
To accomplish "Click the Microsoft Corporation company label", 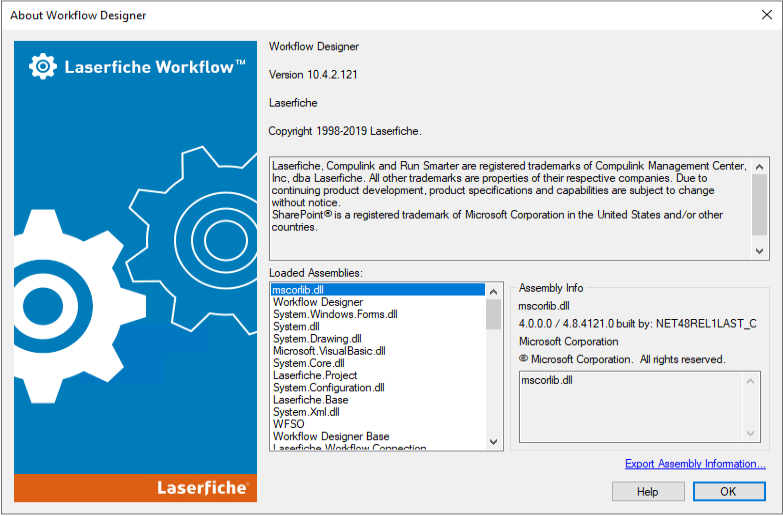I will coord(568,342).
